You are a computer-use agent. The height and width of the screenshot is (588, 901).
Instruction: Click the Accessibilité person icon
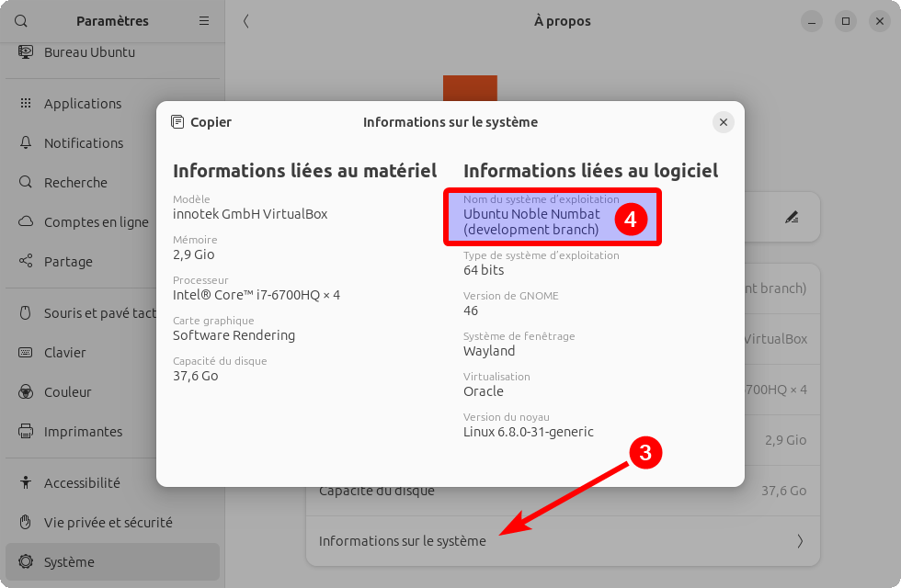[26, 482]
